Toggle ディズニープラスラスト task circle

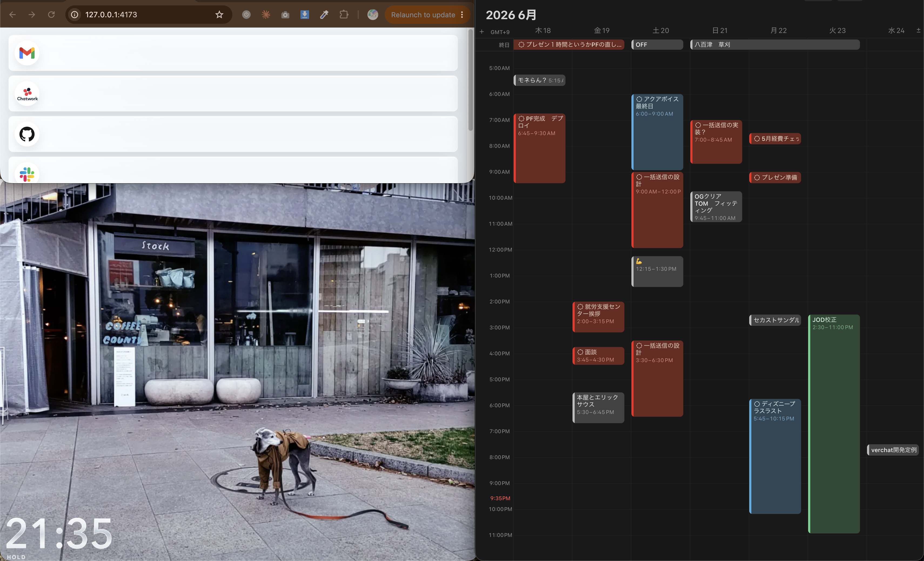coord(757,404)
